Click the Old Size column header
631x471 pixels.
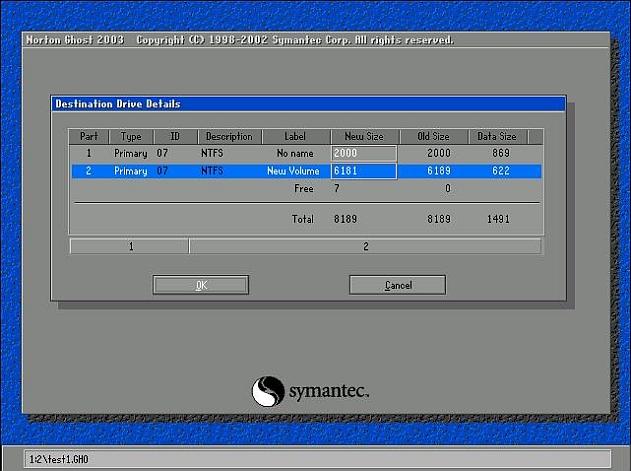pyautogui.click(x=434, y=136)
